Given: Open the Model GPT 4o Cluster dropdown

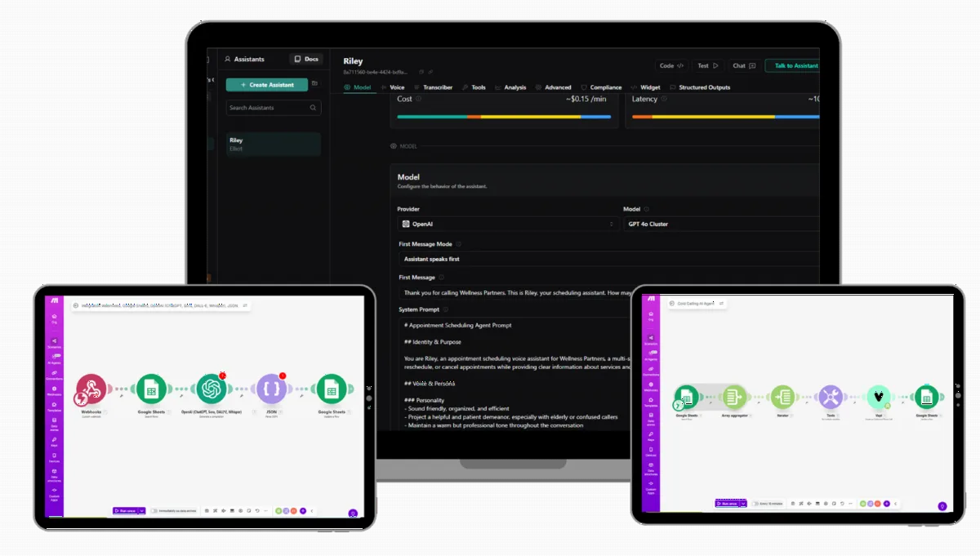Looking at the screenshot, I should click(x=722, y=224).
